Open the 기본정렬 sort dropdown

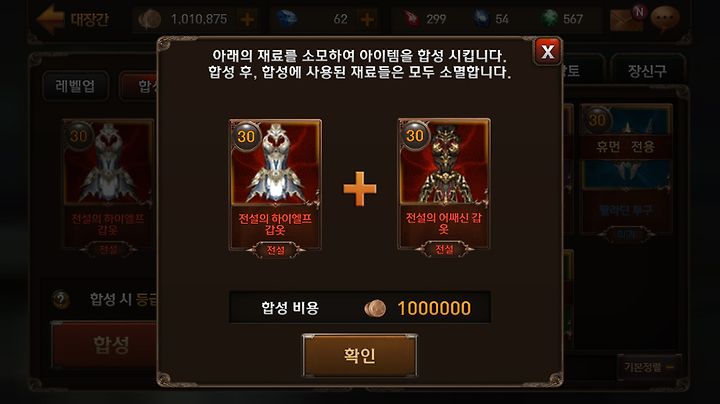pos(648,367)
